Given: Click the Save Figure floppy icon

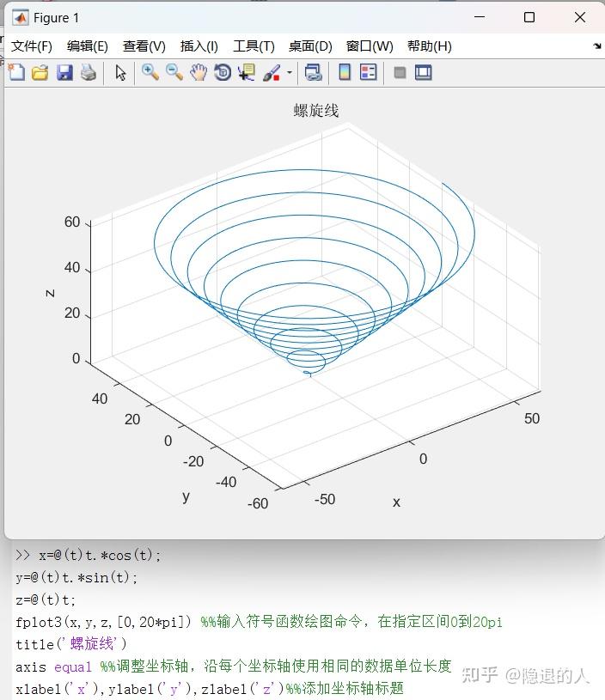Looking at the screenshot, I should [64, 72].
